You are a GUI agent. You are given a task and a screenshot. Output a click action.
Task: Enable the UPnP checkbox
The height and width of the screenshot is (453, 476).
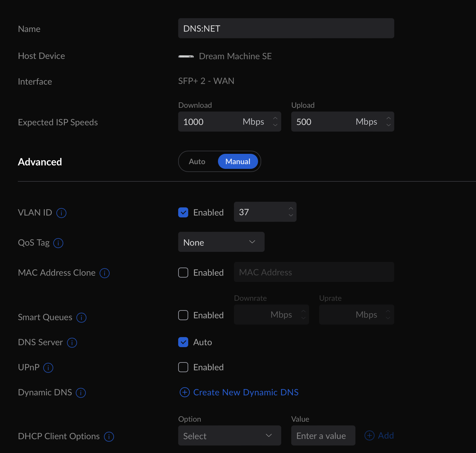(x=183, y=367)
